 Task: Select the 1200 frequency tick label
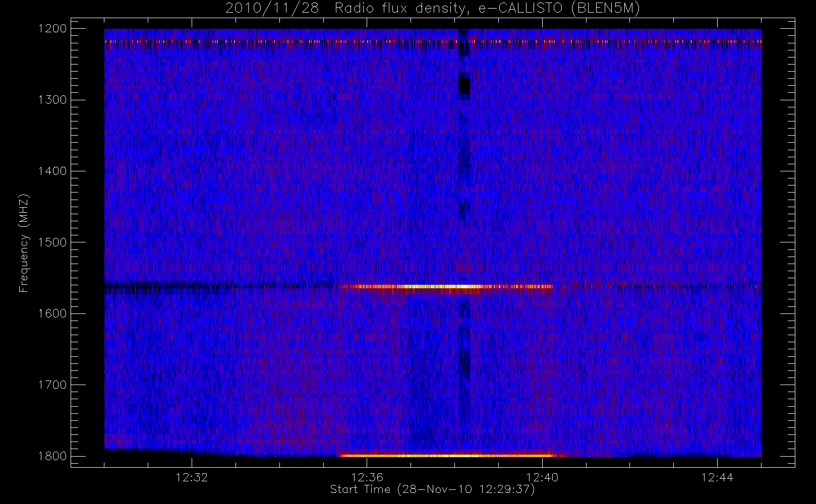tap(52, 29)
